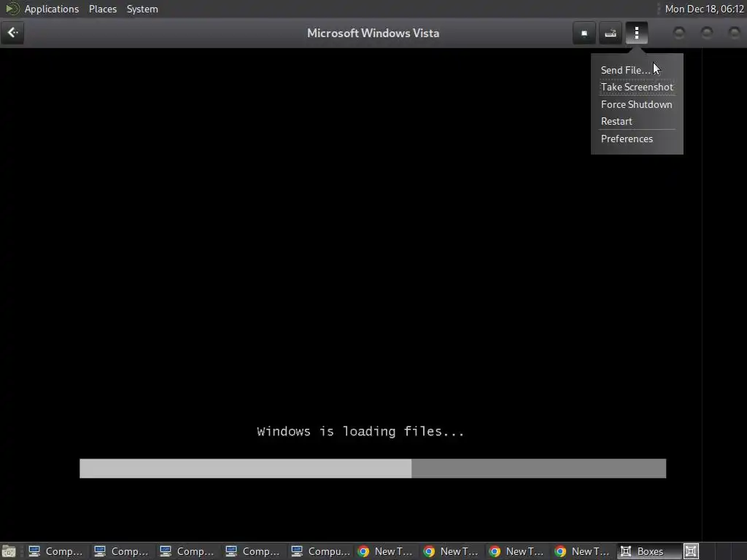Image resolution: width=747 pixels, height=560 pixels.
Task: Click the Windows loading progress bar
Action: pos(373,469)
